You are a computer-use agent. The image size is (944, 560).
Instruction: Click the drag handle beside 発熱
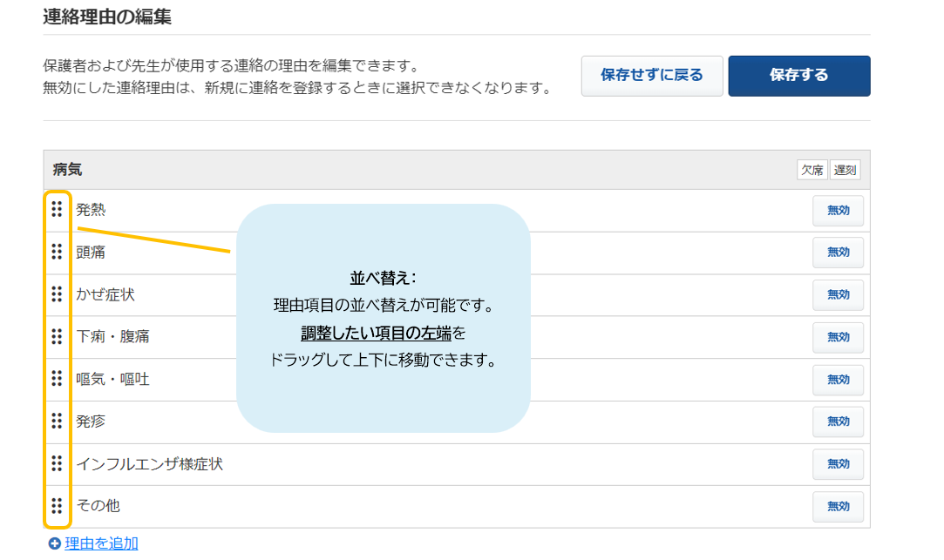click(57, 209)
